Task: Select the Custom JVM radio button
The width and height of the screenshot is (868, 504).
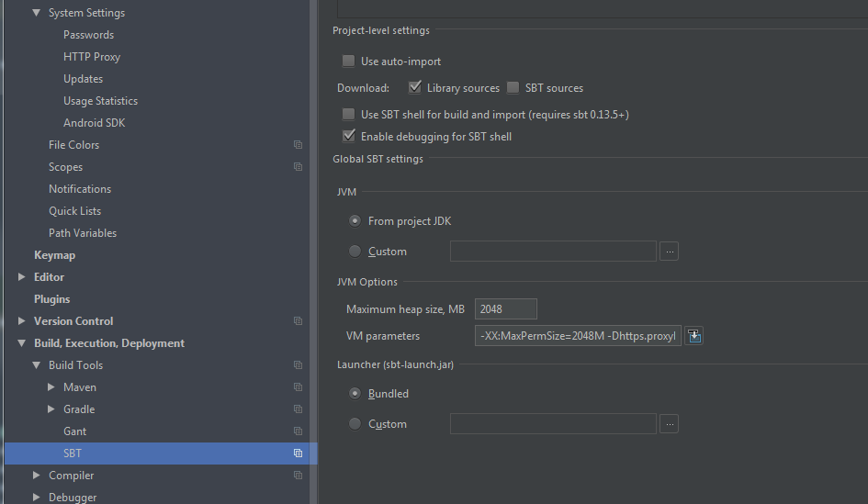Action: coord(355,252)
